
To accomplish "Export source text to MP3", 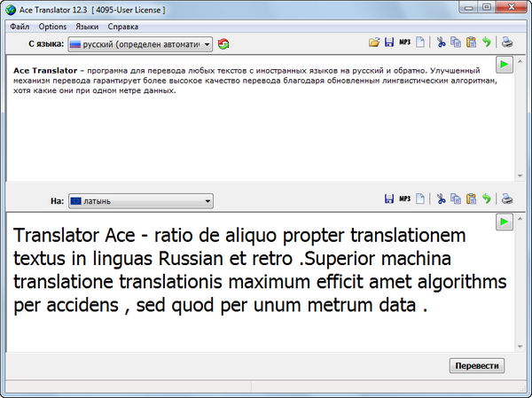I will [x=404, y=43].
